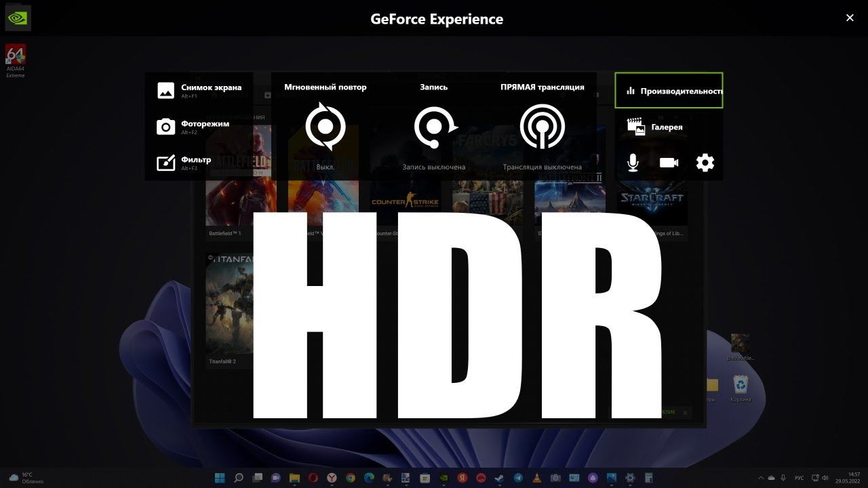Image resolution: width=868 pixels, height=488 pixels.
Task: Open Steam from the taskbar
Action: (499, 478)
